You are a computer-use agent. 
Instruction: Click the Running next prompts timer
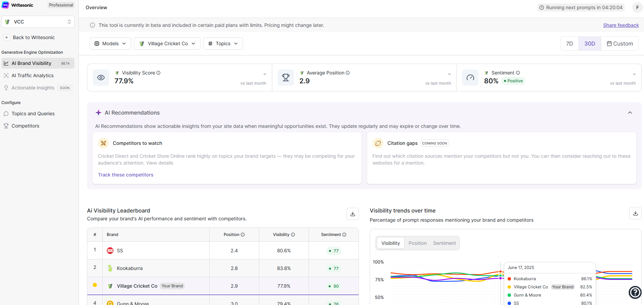click(x=581, y=7)
